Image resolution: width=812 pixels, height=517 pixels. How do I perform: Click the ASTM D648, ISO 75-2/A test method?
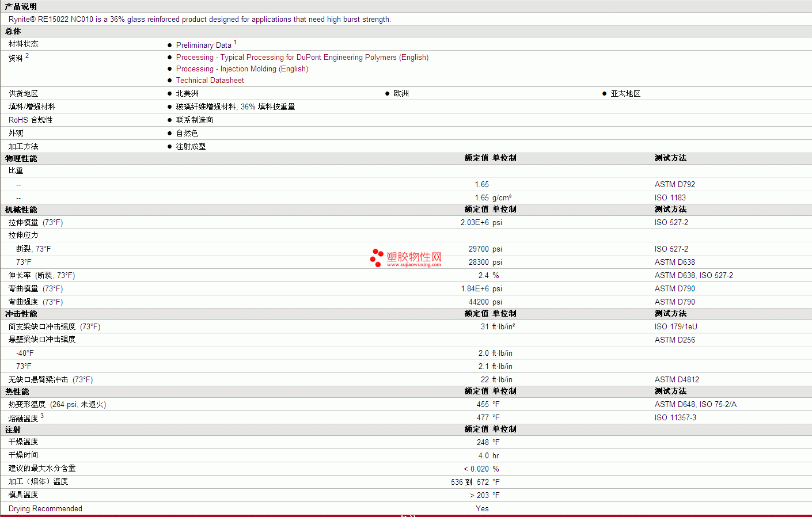696,405
